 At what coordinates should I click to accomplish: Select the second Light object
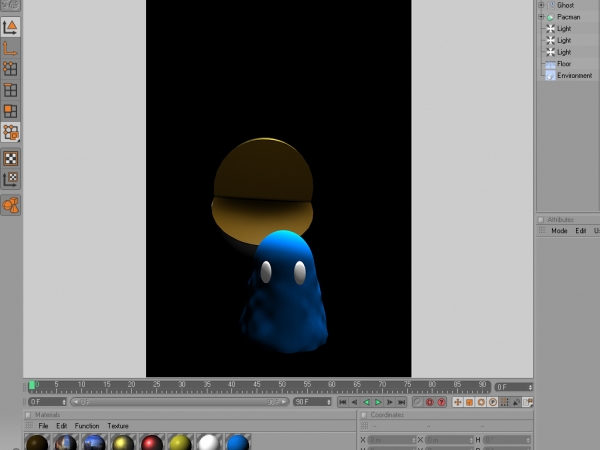(564, 40)
